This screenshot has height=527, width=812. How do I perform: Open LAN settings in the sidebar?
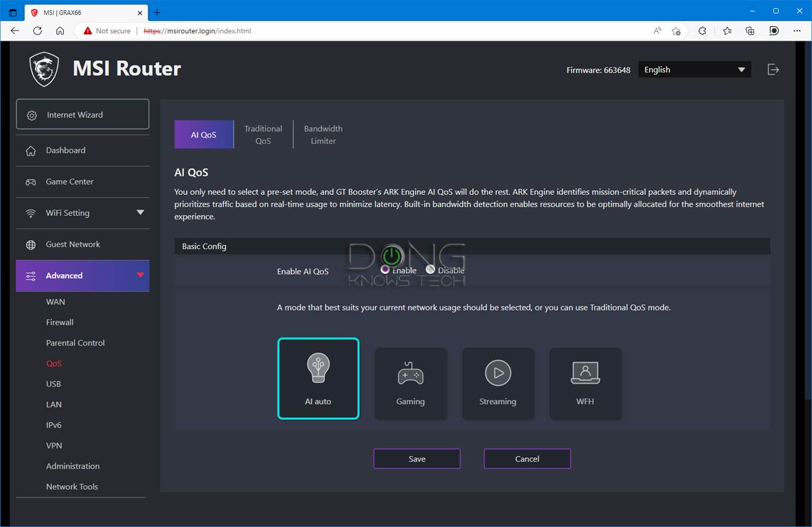53,405
